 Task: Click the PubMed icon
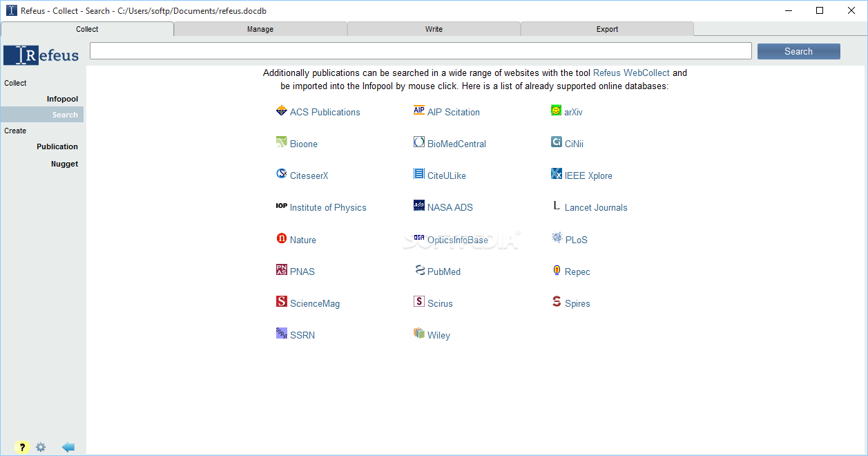coord(419,270)
